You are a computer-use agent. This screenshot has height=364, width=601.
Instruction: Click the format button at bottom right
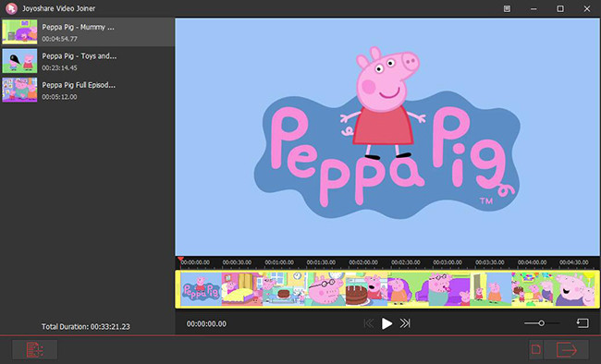click(536, 350)
